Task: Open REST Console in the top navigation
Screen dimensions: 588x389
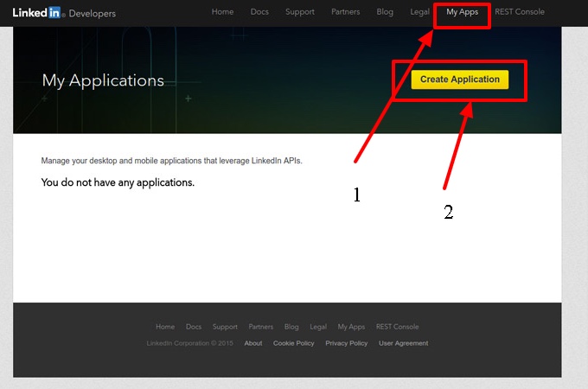Action: point(520,12)
